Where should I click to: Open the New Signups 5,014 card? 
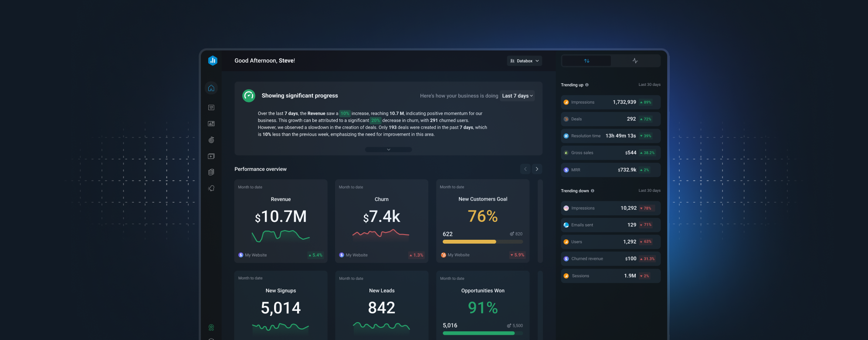click(x=281, y=305)
